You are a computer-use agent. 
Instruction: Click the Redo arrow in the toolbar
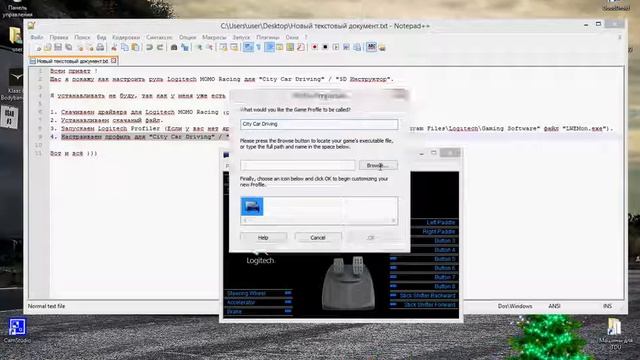tap(160, 48)
